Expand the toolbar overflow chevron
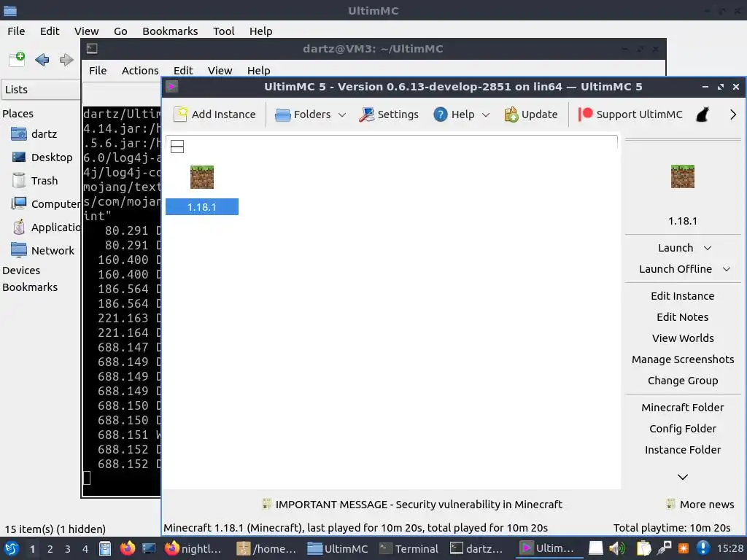 [x=733, y=114]
